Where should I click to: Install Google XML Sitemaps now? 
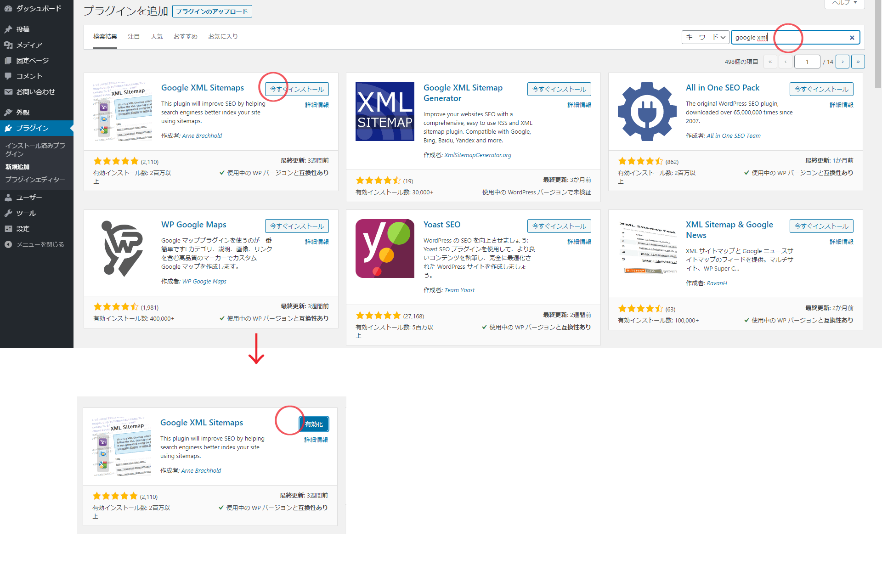(297, 89)
